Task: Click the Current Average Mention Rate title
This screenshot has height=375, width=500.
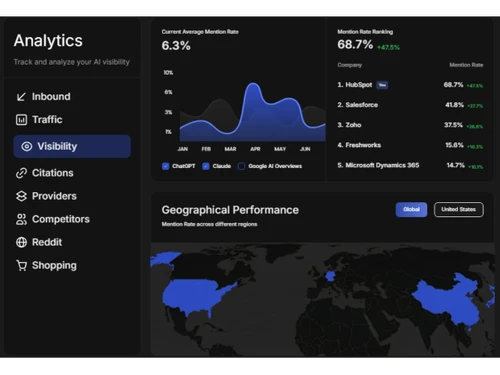Action: [x=200, y=32]
